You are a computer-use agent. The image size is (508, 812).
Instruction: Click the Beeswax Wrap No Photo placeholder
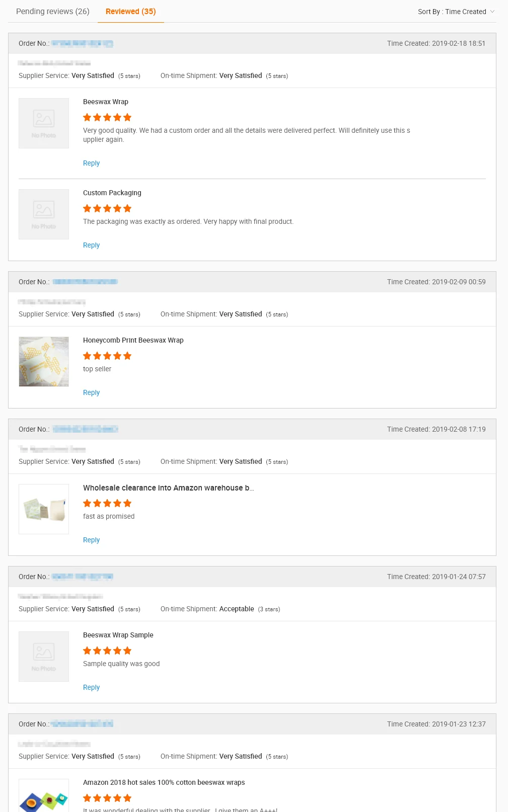pos(44,123)
